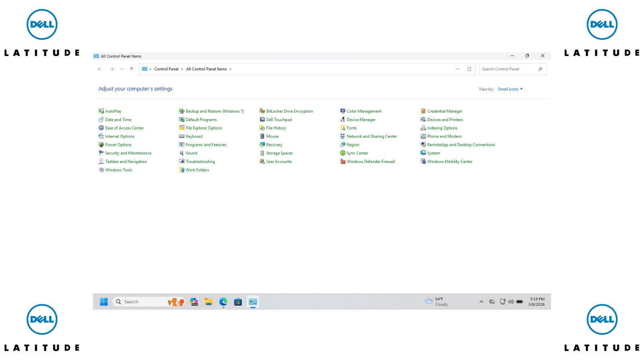Open the AutoPlay icon
This screenshot has height=362, width=644.
coord(101,111)
